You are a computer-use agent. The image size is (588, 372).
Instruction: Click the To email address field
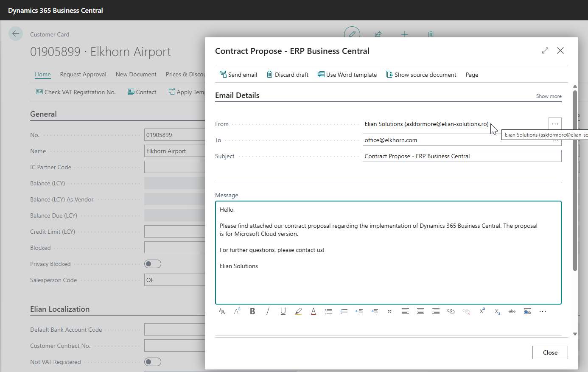(462, 140)
